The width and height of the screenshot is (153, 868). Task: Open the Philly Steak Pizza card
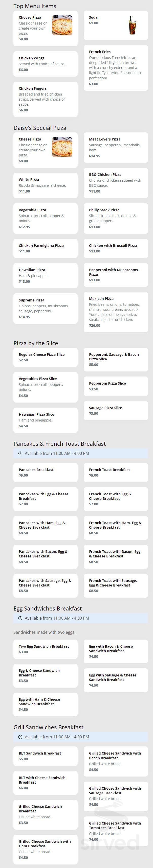click(x=116, y=218)
